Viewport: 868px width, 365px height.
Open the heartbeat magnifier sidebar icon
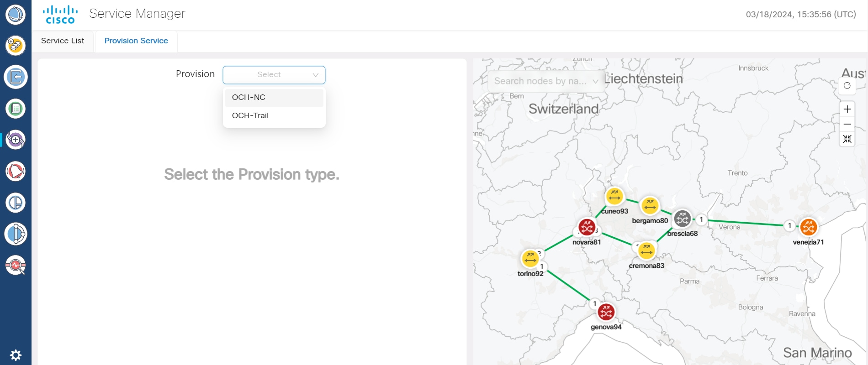[16, 265]
